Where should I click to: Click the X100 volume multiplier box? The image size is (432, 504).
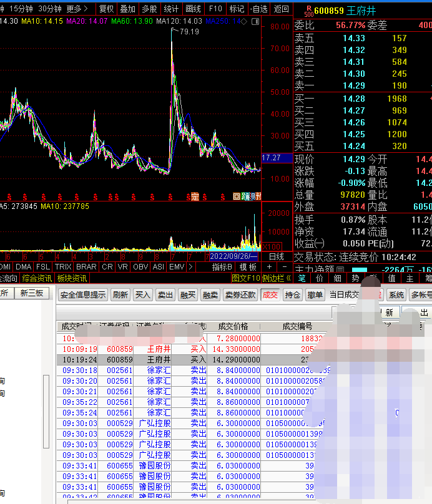point(272,246)
